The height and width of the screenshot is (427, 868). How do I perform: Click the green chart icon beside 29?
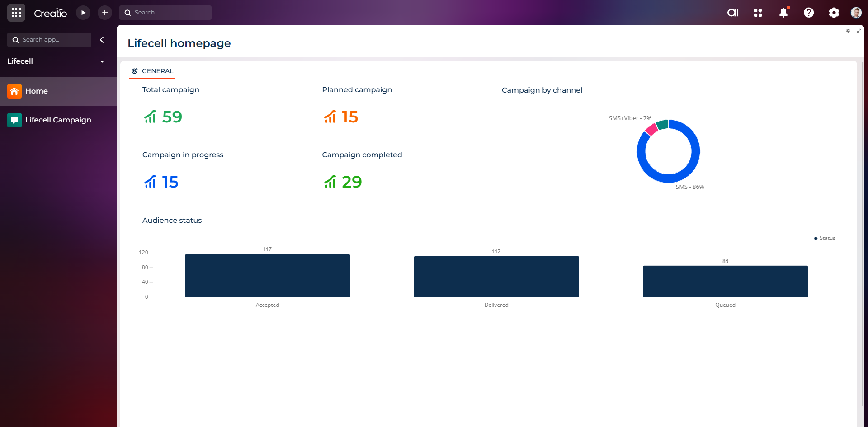330,182
